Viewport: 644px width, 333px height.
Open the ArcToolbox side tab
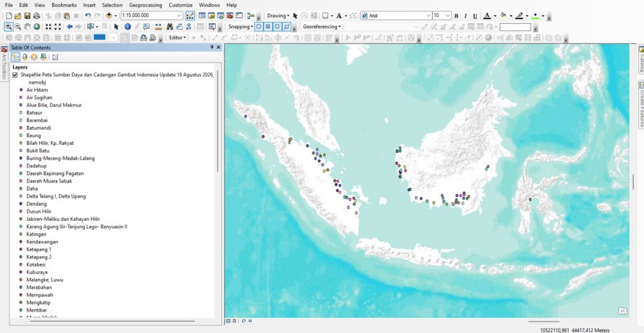4,63
